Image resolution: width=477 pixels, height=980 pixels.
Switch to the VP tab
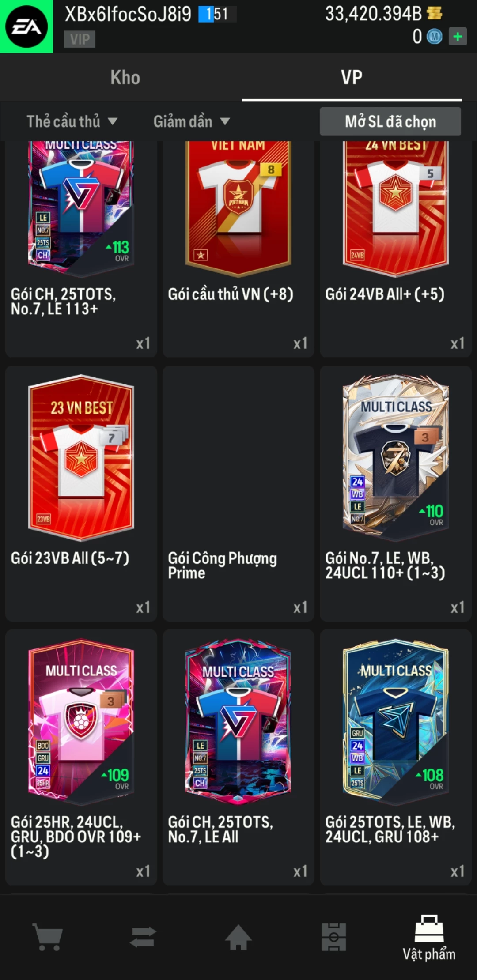pyautogui.click(x=352, y=77)
